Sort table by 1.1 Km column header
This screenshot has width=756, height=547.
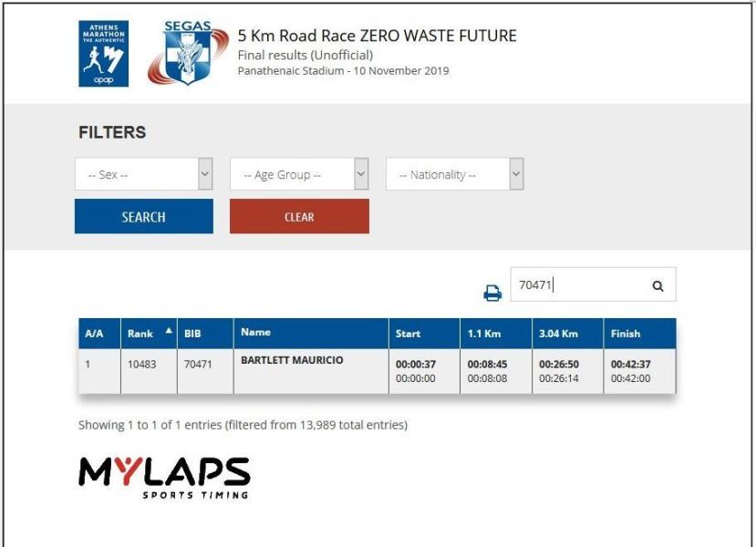496,334
